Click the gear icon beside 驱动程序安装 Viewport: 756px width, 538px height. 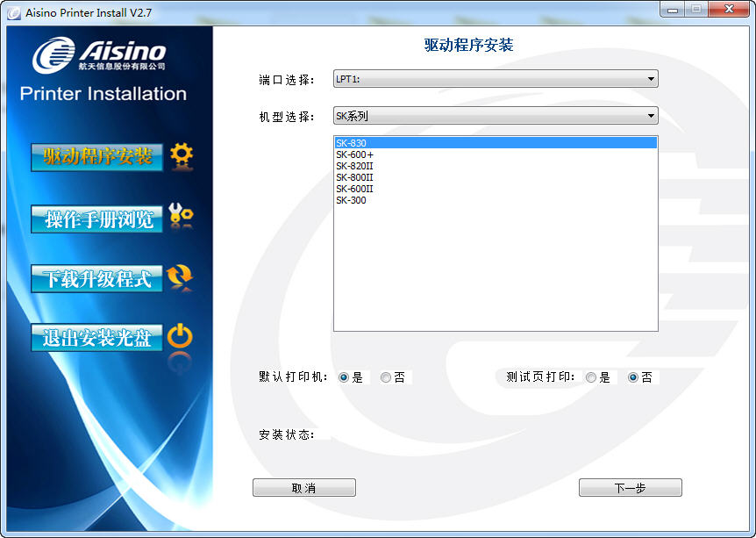point(182,155)
